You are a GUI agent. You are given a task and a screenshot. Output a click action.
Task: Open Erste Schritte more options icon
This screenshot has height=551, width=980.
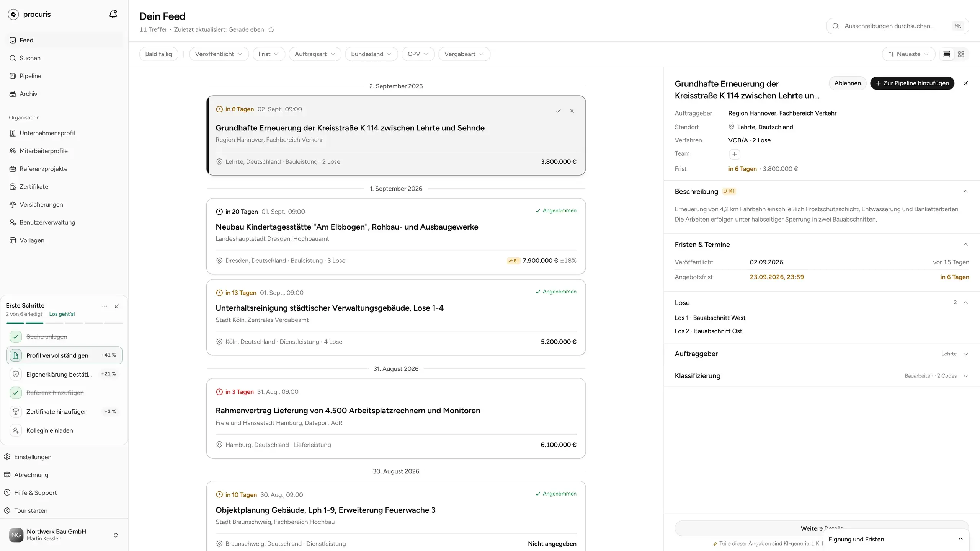point(105,306)
